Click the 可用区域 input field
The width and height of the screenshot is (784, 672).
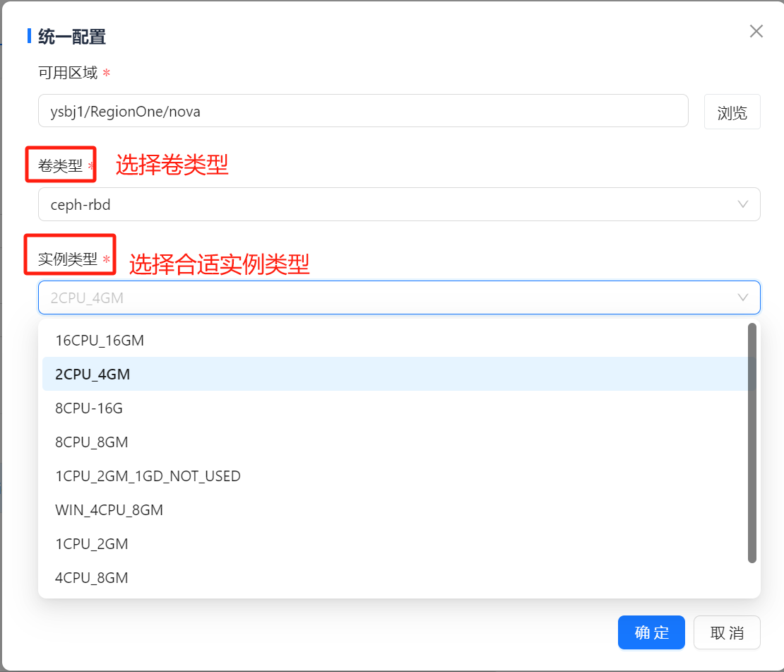pos(363,111)
